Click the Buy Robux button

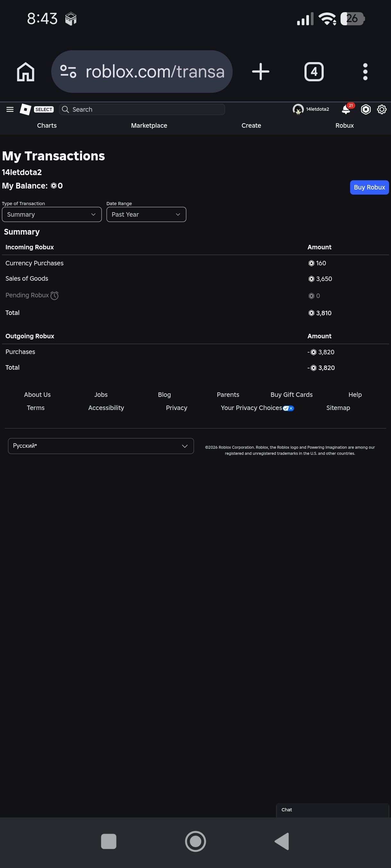point(370,187)
